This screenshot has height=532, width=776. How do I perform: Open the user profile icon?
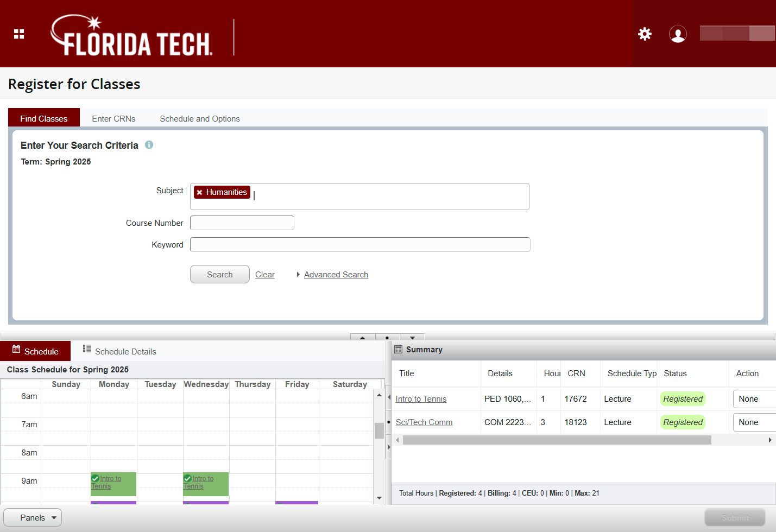[x=678, y=34]
